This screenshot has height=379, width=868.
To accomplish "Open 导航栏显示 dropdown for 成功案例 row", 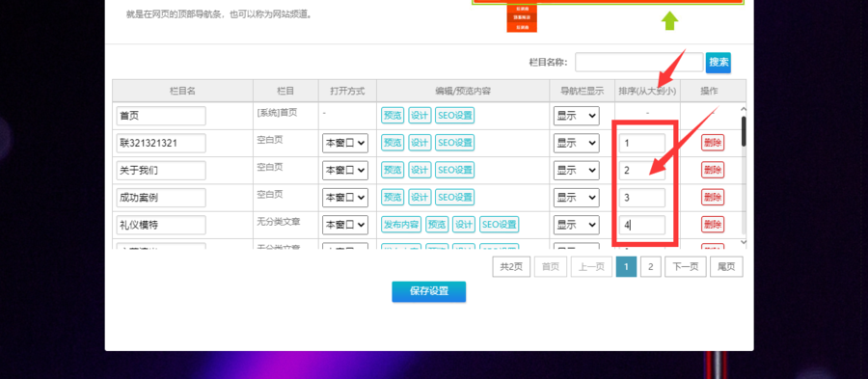I will pyautogui.click(x=577, y=198).
